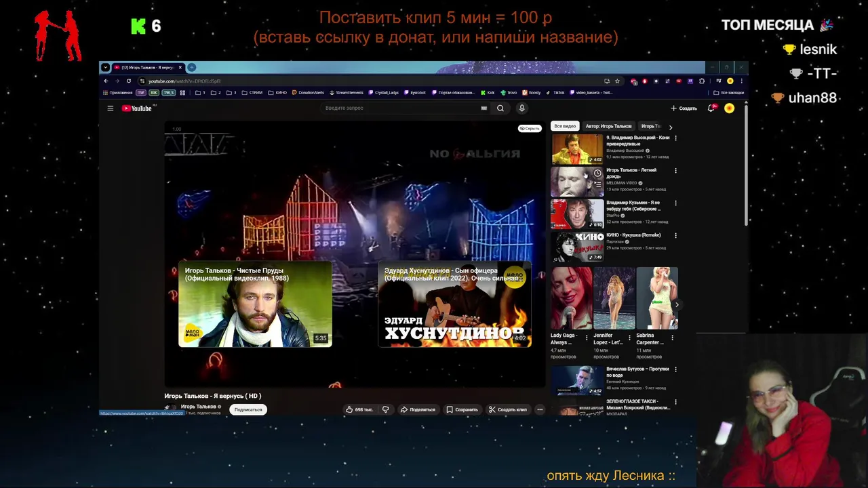Open options for КИНО Кукушка video

[675, 236]
